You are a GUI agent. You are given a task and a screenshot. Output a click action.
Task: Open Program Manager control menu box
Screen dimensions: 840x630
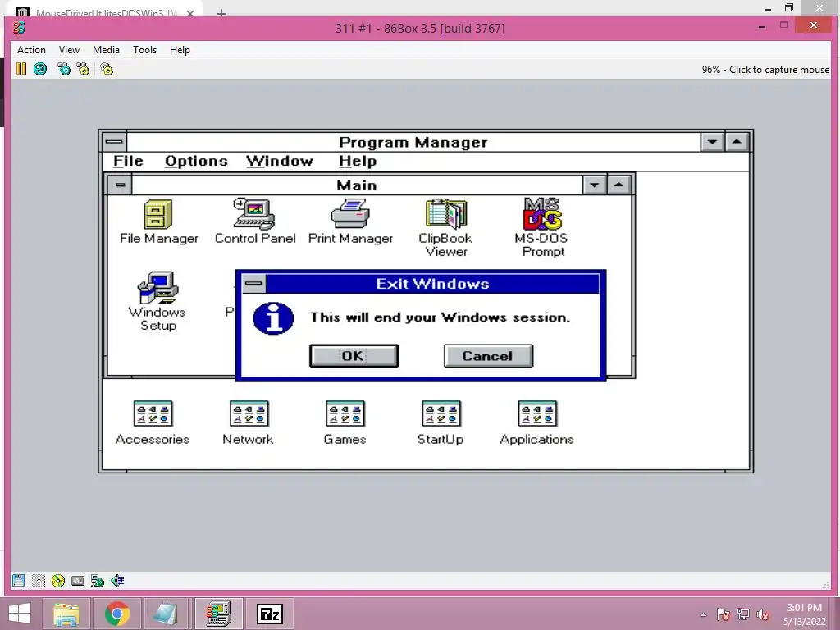pyautogui.click(x=114, y=142)
